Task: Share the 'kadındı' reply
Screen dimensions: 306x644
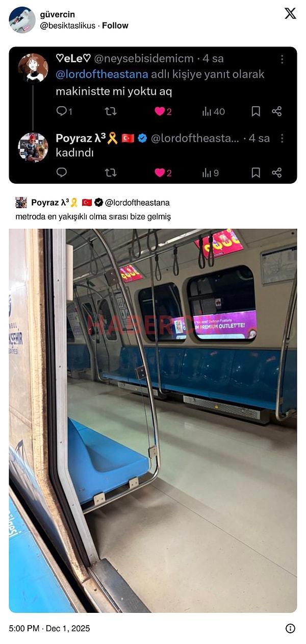Action: (x=277, y=172)
